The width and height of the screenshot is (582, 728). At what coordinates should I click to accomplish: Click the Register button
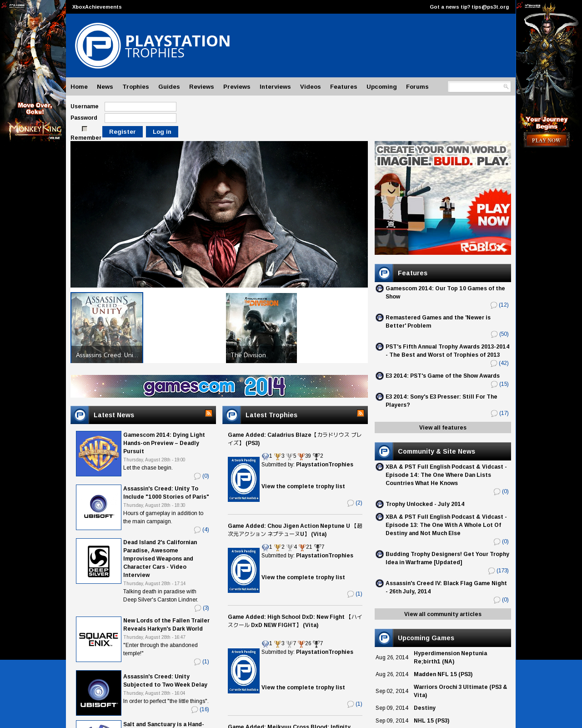coord(122,132)
